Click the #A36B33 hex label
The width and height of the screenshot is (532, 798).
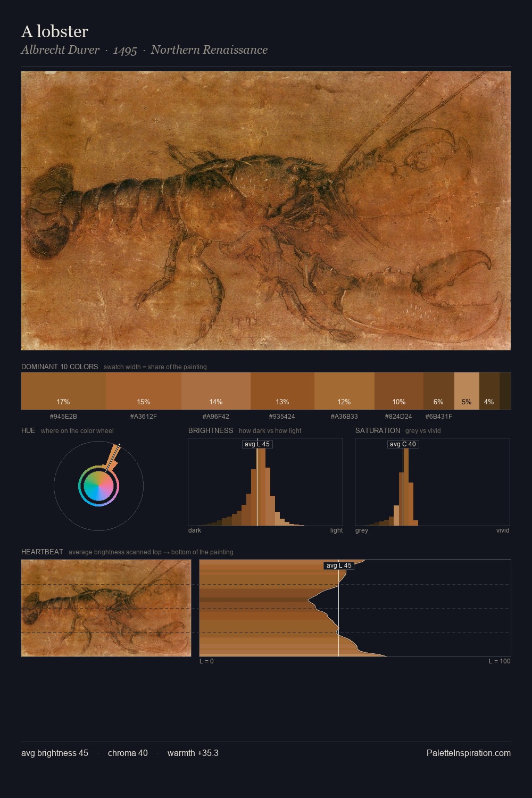(344, 417)
